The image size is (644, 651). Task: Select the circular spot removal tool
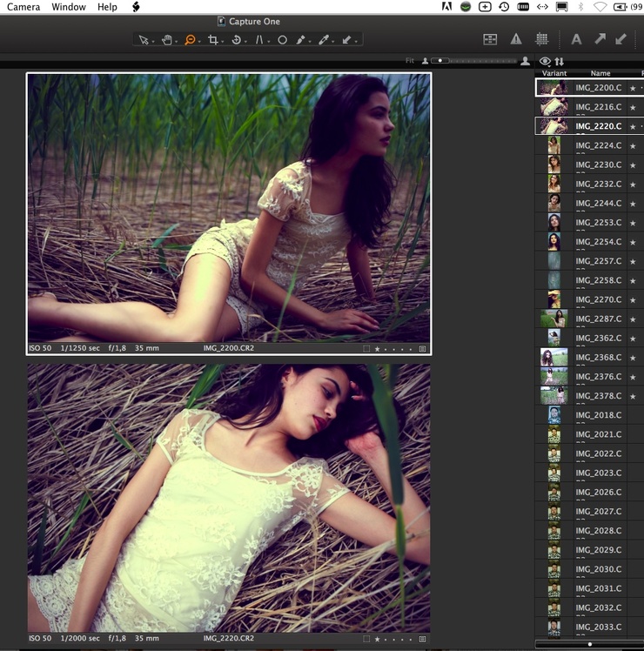tap(282, 40)
